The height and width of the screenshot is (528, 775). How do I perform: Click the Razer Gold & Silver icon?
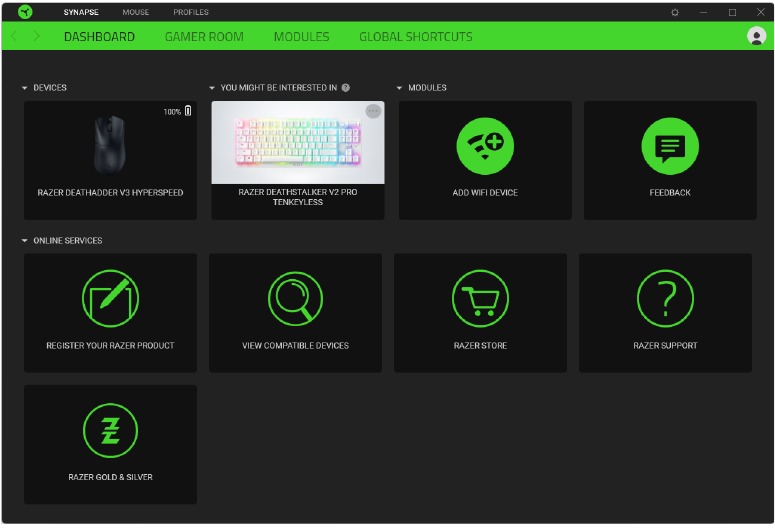110,430
